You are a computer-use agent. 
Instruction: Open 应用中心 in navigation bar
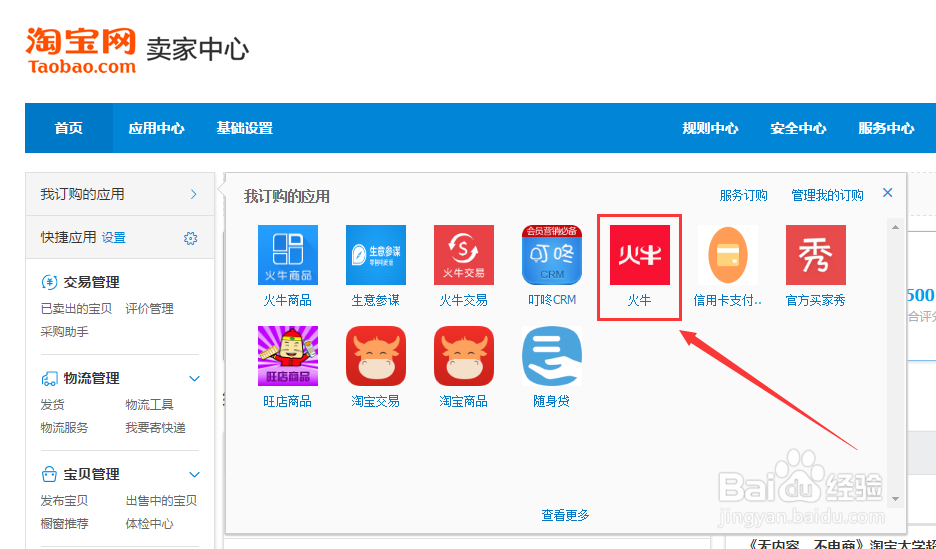tap(156, 128)
